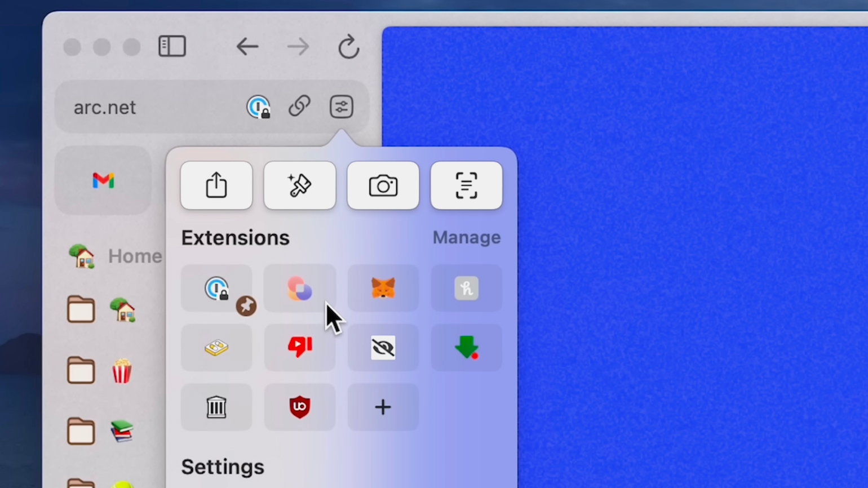Open the reader scan-text button
Viewport: 868px width, 488px height.
pyautogui.click(x=466, y=185)
